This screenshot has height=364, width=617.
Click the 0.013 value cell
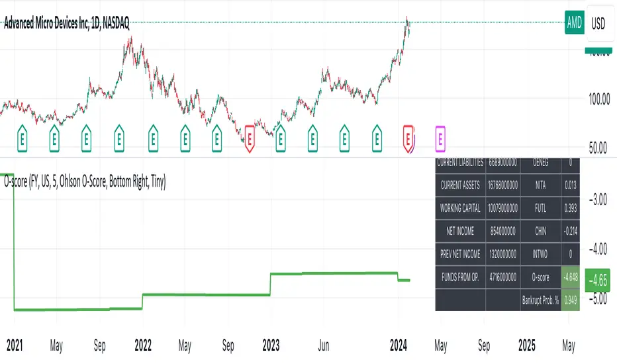(570, 185)
